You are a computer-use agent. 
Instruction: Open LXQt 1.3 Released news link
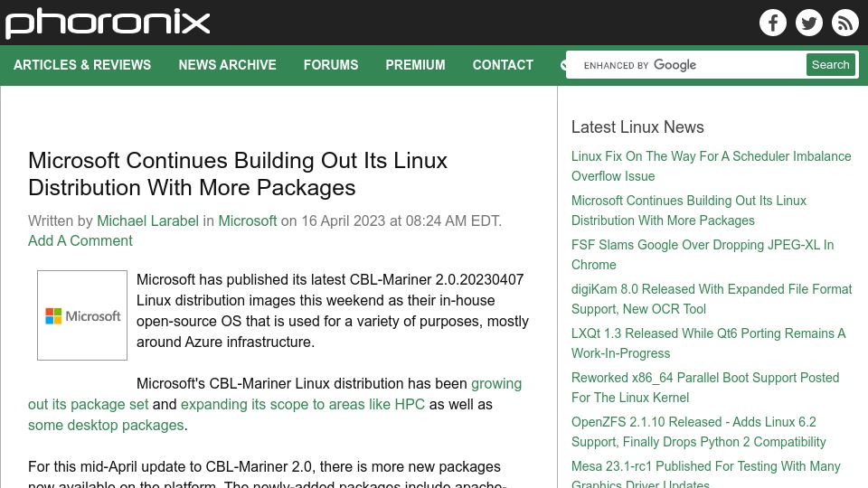point(709,343)
